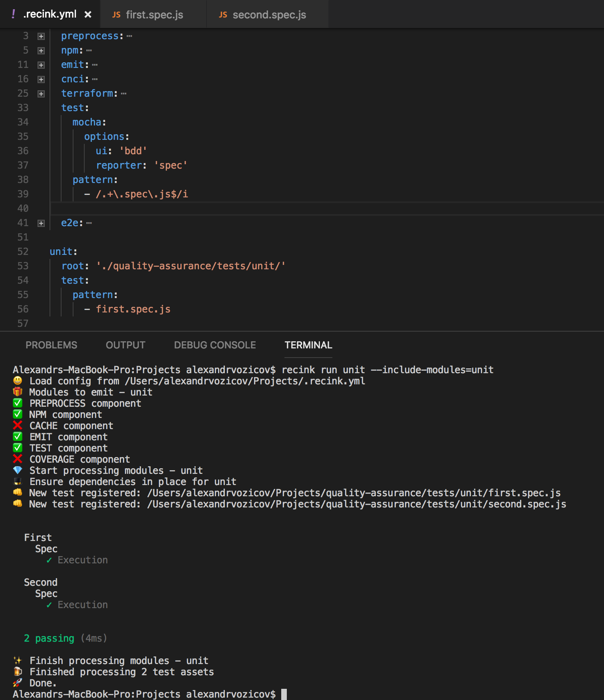Click the green check beside EMIT component

pos(18,437)
